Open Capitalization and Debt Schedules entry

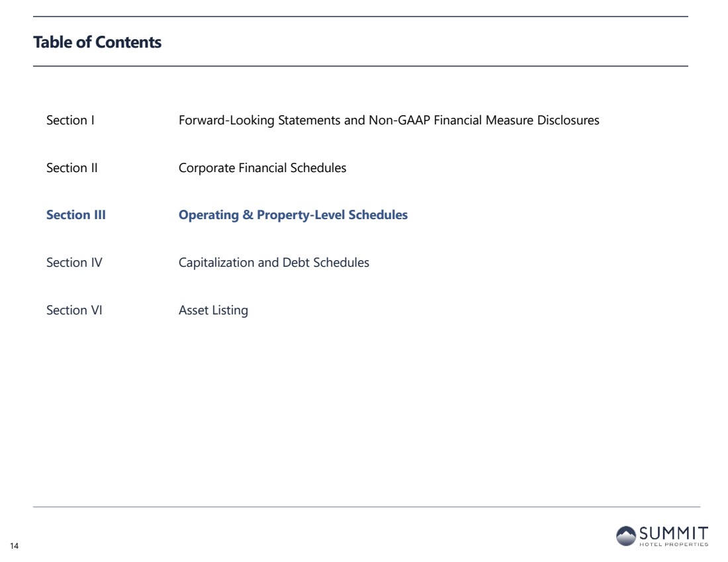274,263
